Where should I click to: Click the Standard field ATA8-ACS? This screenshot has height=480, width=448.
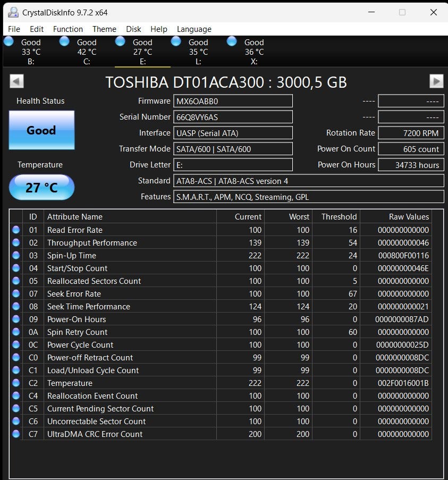point(308,181)
